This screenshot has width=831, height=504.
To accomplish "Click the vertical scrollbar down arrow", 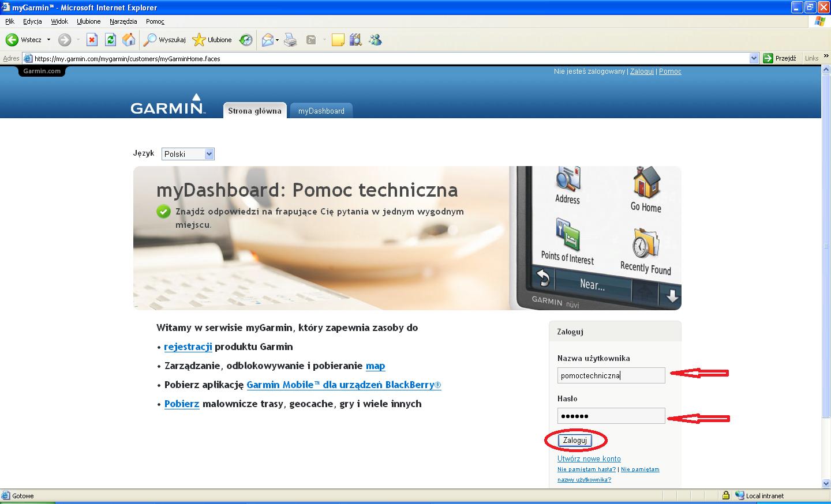I will [826, 483].
